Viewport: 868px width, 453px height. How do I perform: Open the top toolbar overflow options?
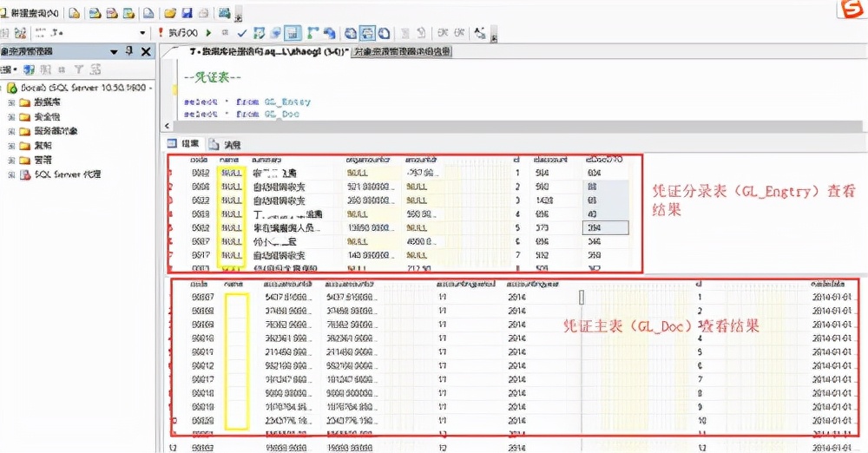pyautogui.click(x=239, y=15)
